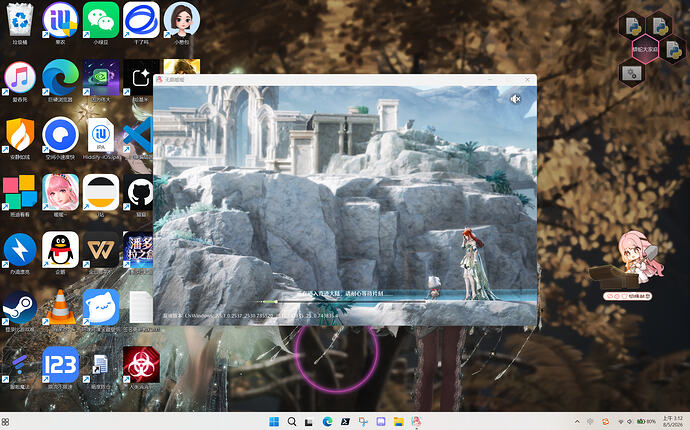Launch the QQ penguin desktop shortcut

(60, 250)
